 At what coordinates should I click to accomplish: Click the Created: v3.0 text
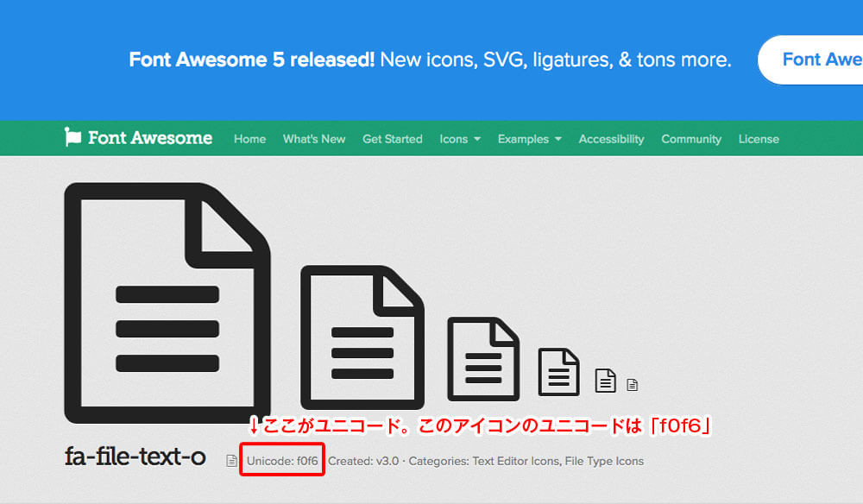[363, 461]
